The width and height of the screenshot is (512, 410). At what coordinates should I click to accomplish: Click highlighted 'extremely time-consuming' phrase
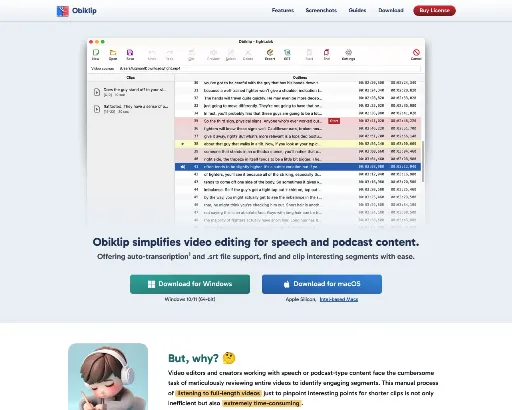pos(262,403)
